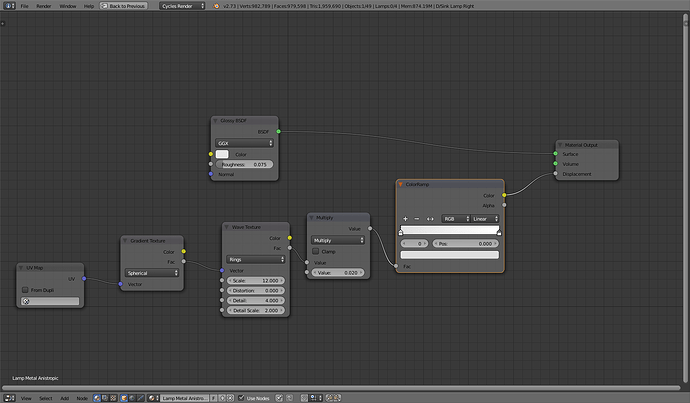The height and width of the screenshot is (403, 690).
Task: Open the node editor Select menu
Action: pyautogui.click(x=45, y=398)
